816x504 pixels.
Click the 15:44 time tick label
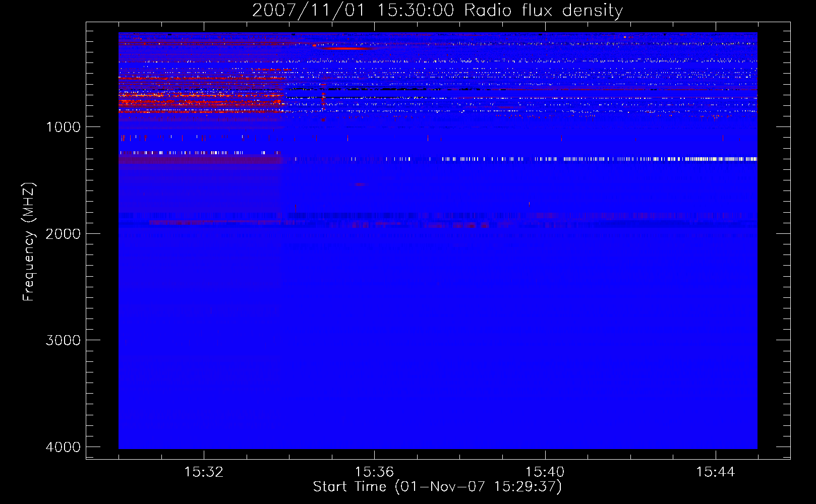tap(715, 472)
